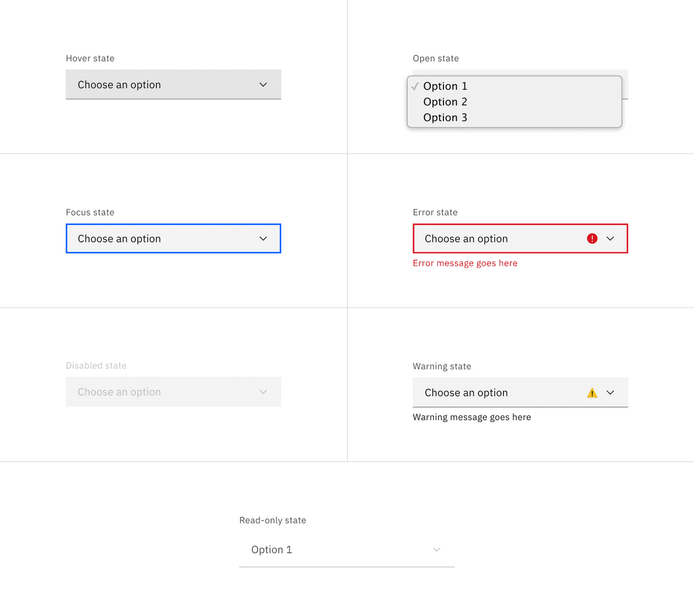Image resolution: width=694 pixels, height=616 pixels.
Task: Click the chevron in the Disabled state select
Action: (x=263, y=392)
